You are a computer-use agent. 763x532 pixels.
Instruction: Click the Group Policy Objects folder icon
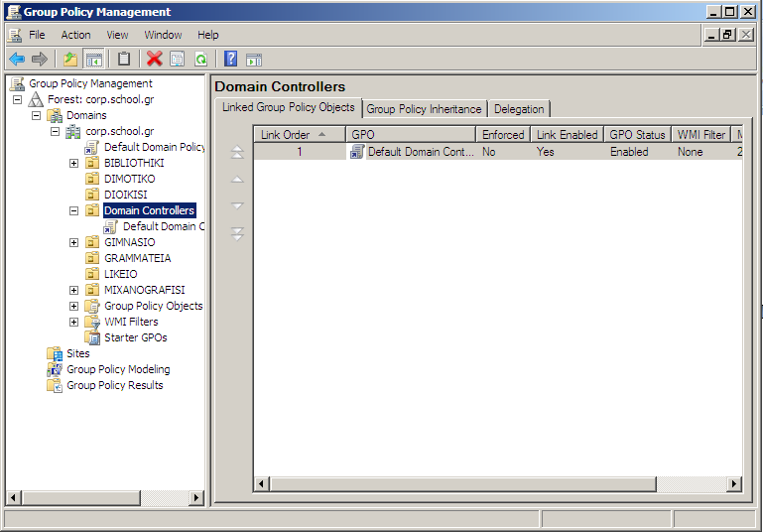tap(92, 306)
